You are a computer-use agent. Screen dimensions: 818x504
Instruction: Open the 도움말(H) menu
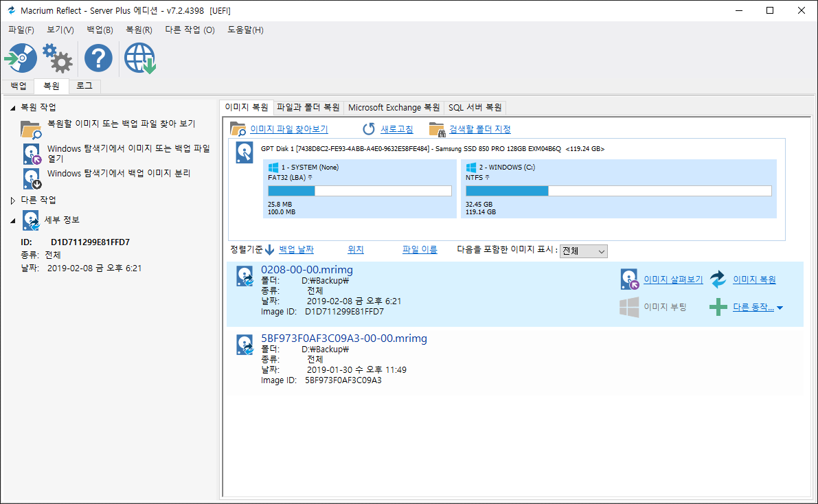point(245,30)
